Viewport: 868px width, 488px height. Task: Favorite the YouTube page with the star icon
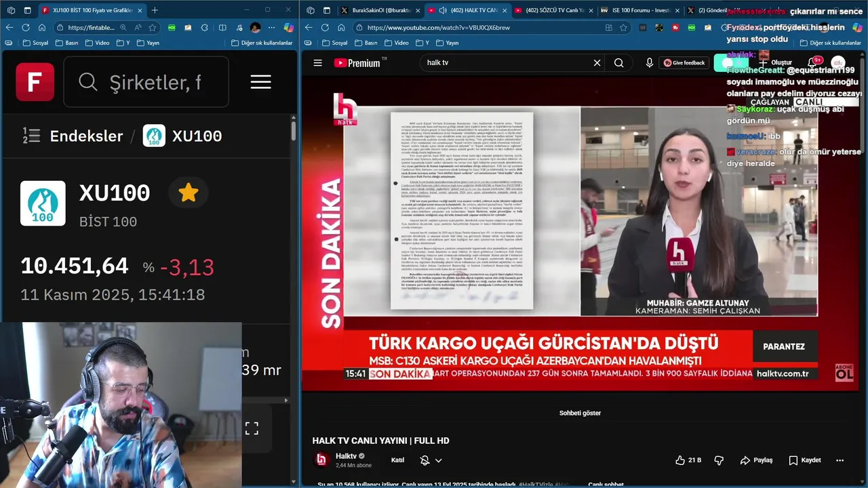(x=623, y=27)
